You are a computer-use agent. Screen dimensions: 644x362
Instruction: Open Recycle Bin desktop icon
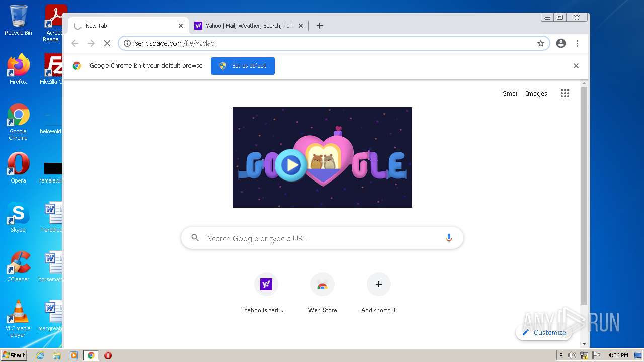pyautogui.click(x=18, y=20)
